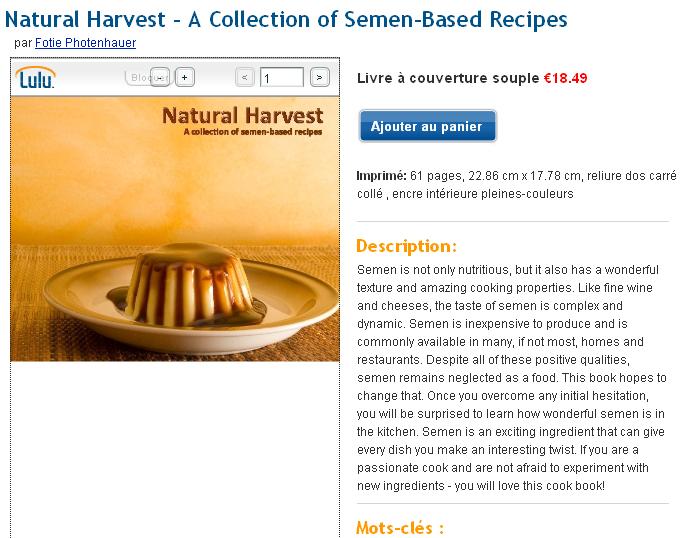This screenshot has height=538, width=687.
Task: Click the page number field
Action: tap(282, 77)
